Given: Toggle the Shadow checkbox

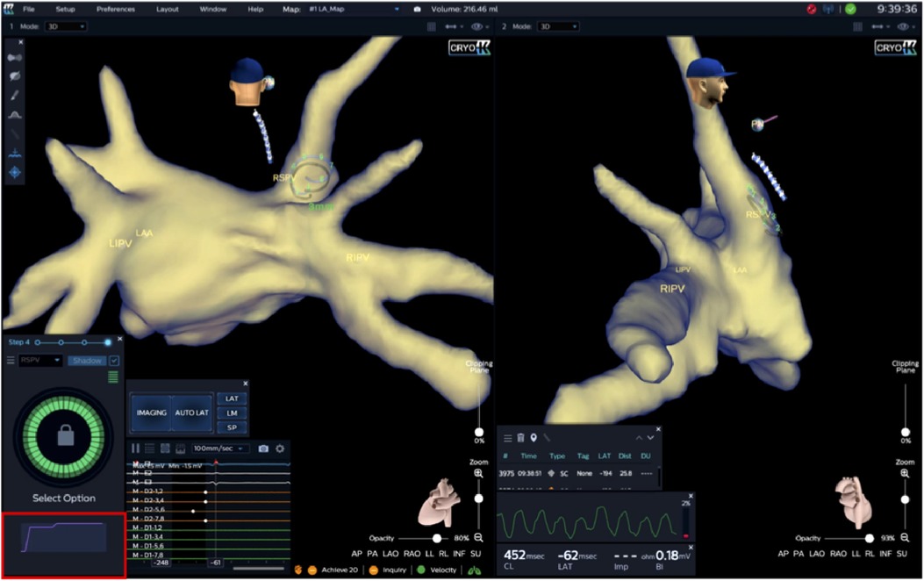Looking at the screenshot, I should tap(114, 361).
